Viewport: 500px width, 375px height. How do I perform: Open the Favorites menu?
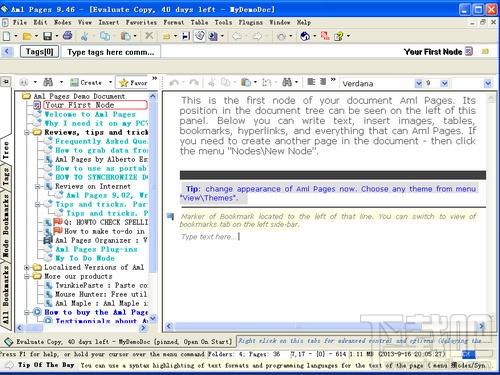141,22
